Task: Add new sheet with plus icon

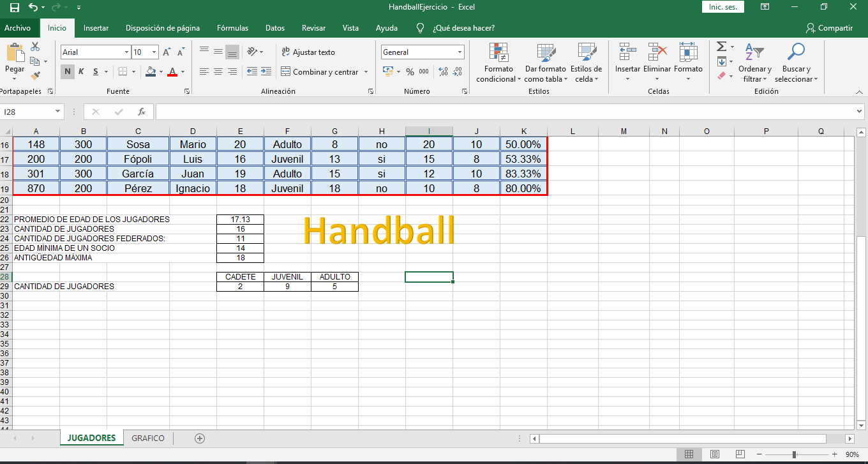Action: tap(200, 438)
